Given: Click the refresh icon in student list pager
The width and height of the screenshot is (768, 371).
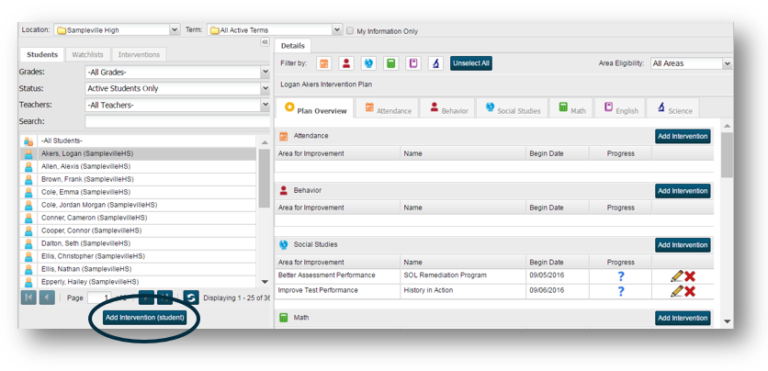Looking at the screenshot, I should [191, 297].
